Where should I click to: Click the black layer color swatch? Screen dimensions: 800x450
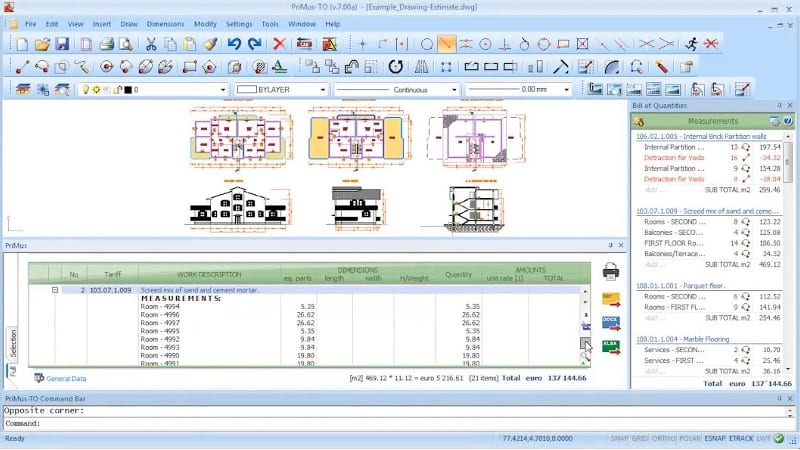click(128, 90)
